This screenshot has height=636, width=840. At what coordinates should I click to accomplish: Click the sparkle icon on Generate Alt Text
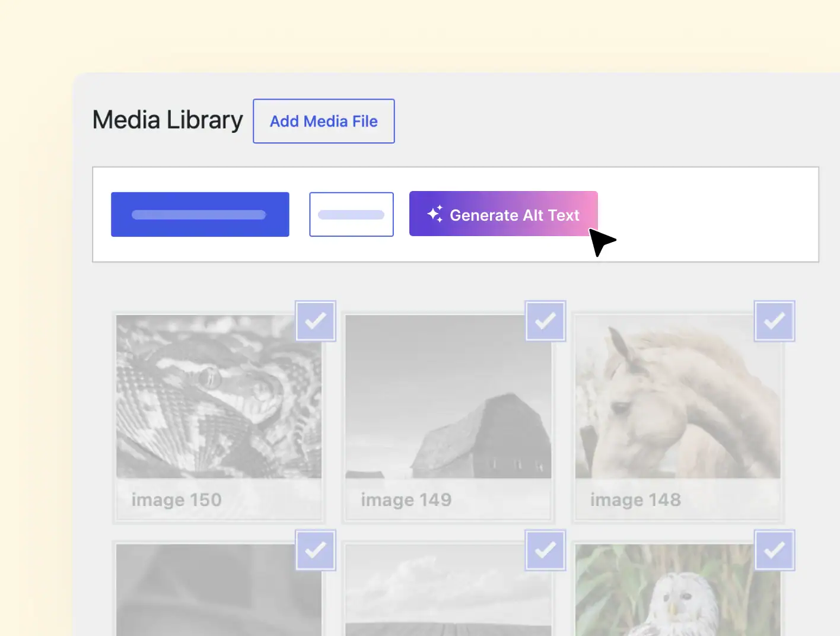[x=435, y=214]
